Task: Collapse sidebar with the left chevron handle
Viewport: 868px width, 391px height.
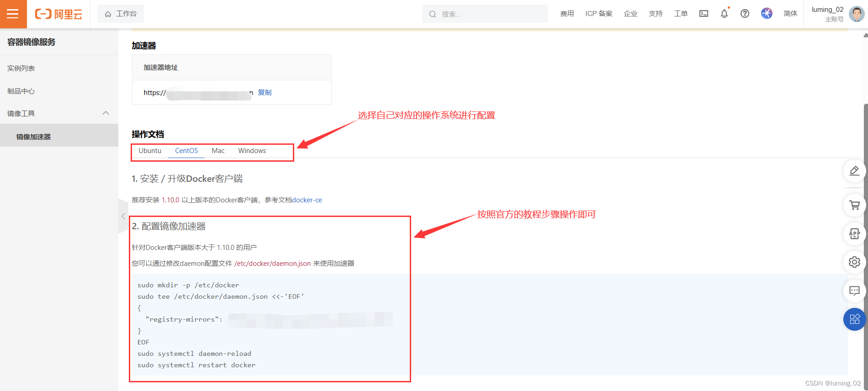Action: [123, 216]
